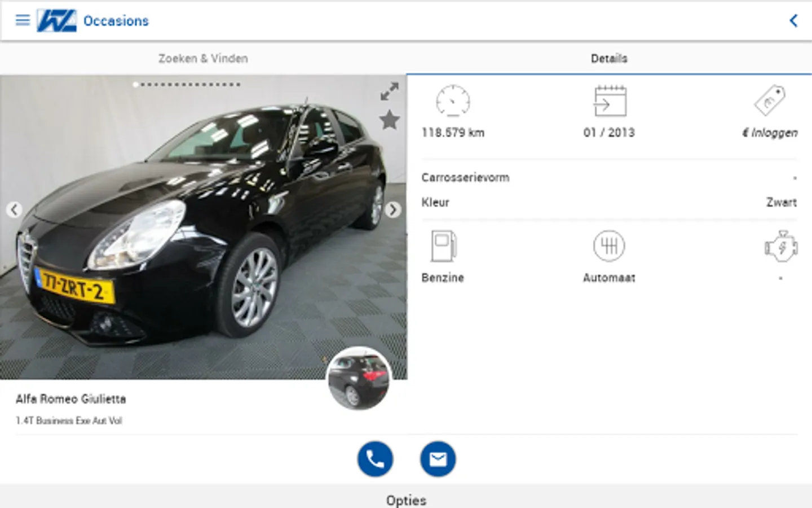Click the engine power icon
This screenshot has height=508, width=812.
coord(781,246)
